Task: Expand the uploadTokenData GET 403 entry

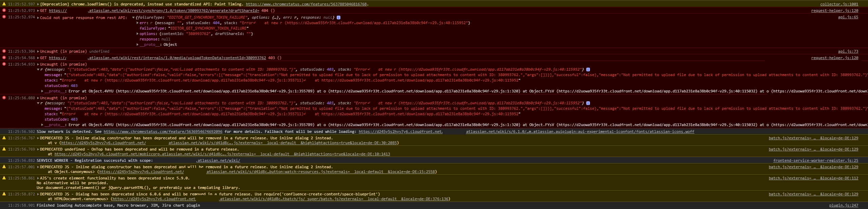Action: 38,58
